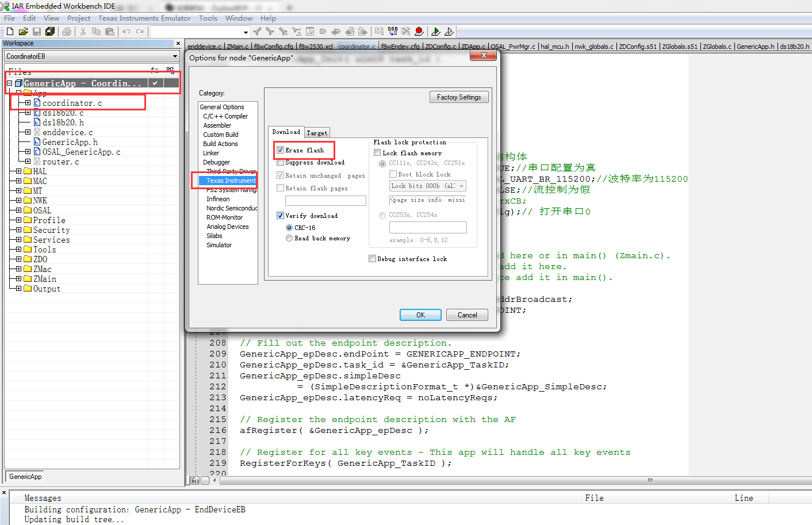Collapse the GenericApp project root node

tap(9, 83)
